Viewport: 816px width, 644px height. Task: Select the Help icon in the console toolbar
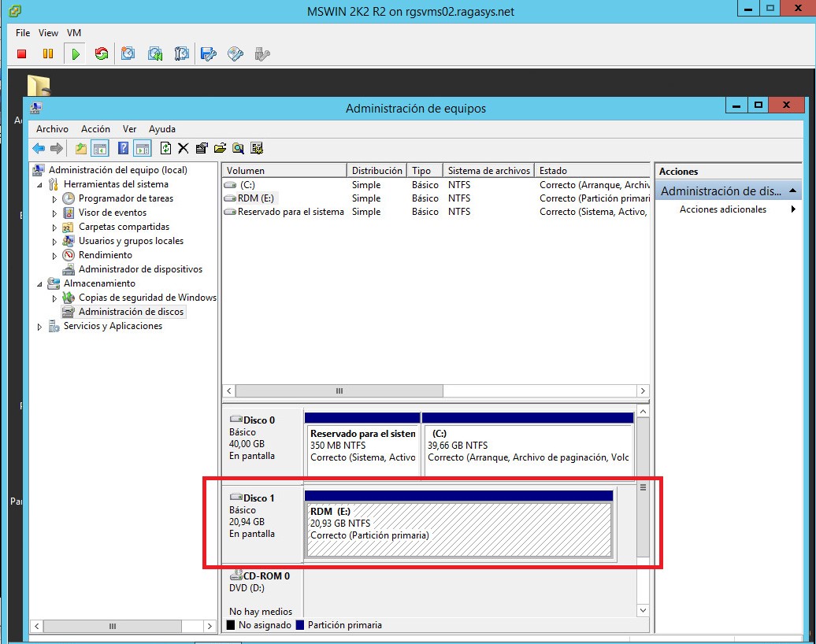(x=121, y=148)
